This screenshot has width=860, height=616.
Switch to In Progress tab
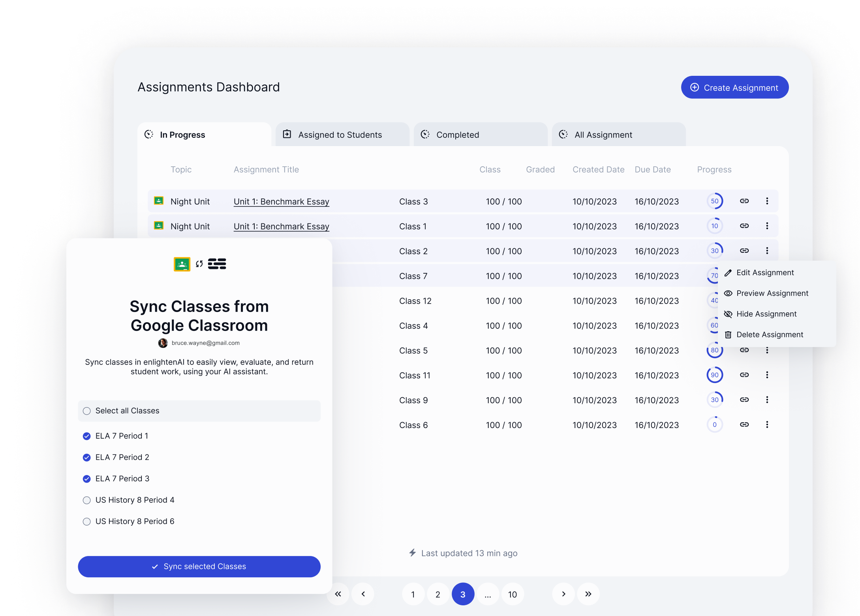[205, 135]
